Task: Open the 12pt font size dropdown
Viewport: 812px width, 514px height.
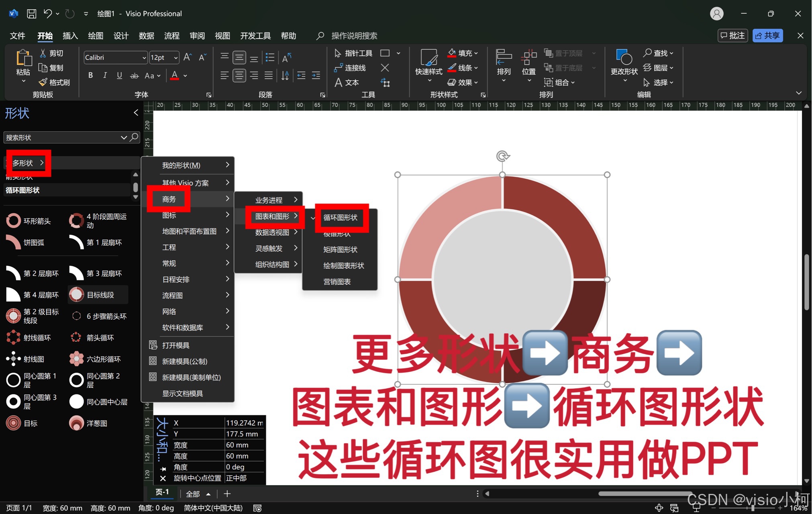Action: tap(176, 58)
